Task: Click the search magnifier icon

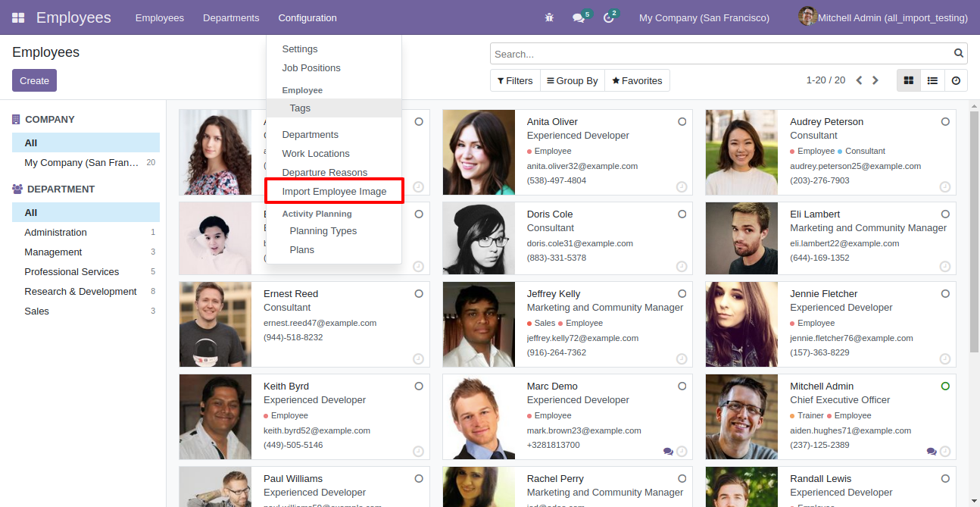Action: (x=959, y=54)
